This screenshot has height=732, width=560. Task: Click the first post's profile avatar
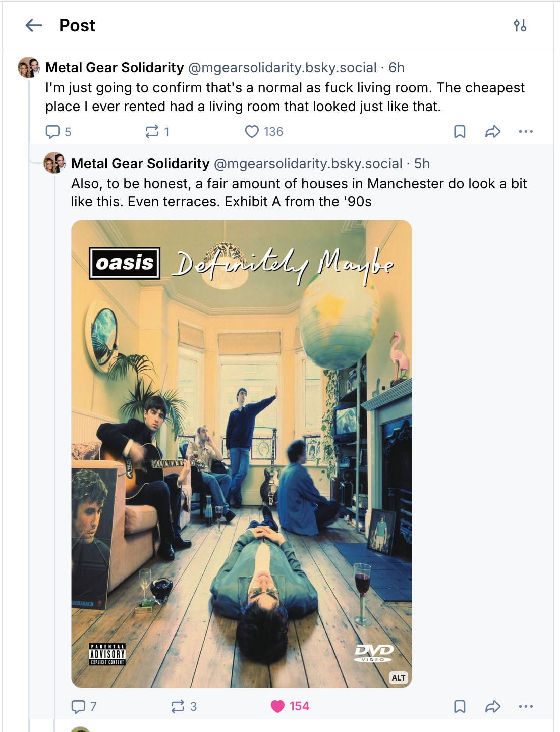pyautogui.click(x=29, y=67)
